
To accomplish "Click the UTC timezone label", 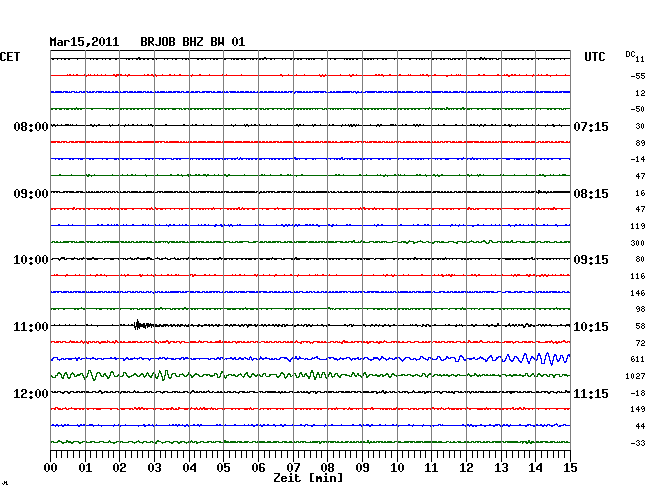I will point(595,57).
